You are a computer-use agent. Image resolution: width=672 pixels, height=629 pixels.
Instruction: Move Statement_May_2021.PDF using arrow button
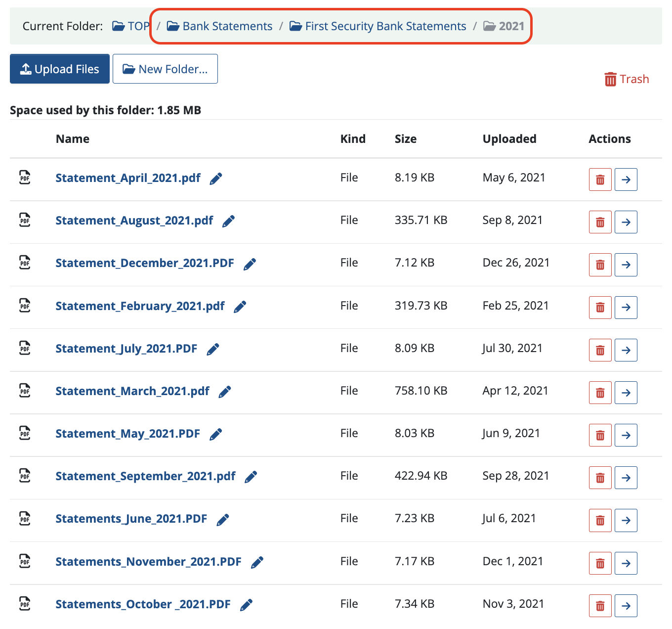click(626, 435)
